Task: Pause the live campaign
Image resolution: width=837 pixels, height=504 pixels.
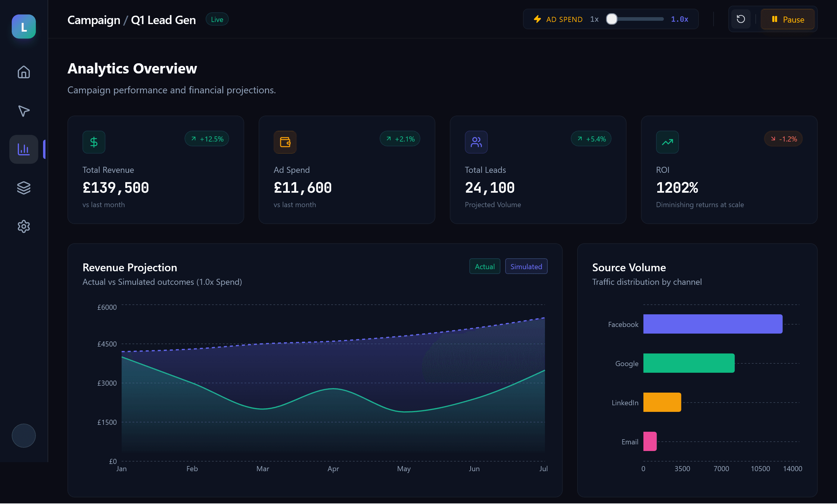Action: 787,19
